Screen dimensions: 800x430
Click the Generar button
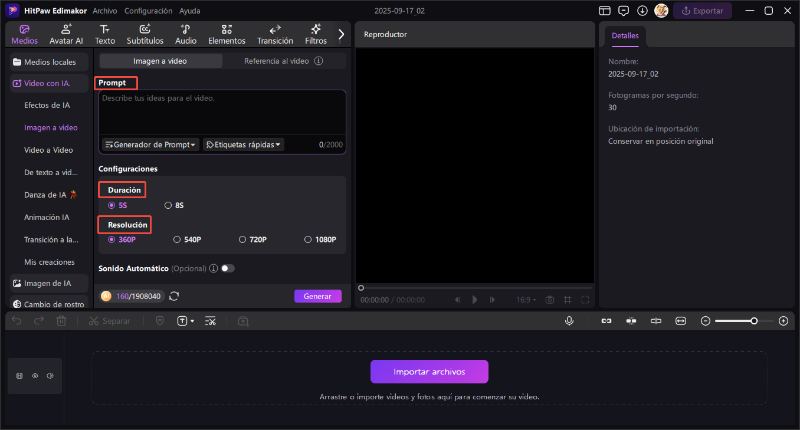pos(317,296)
